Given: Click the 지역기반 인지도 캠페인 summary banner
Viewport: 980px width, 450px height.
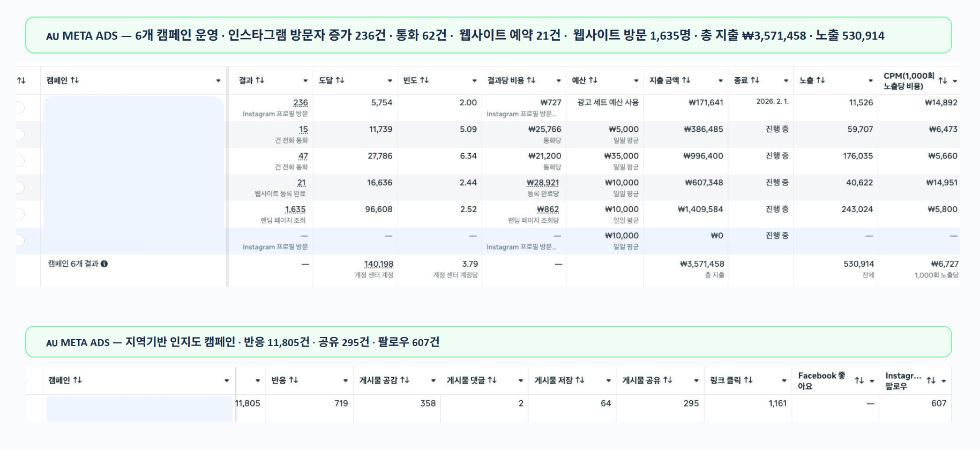Looking at the screenshot, I should [488, 342].
